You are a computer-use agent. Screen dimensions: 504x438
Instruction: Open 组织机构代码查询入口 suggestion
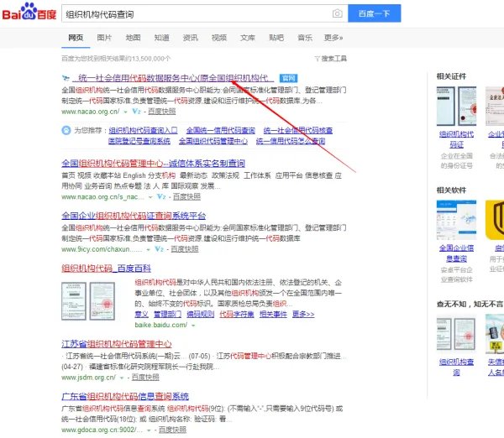[143, 130]
